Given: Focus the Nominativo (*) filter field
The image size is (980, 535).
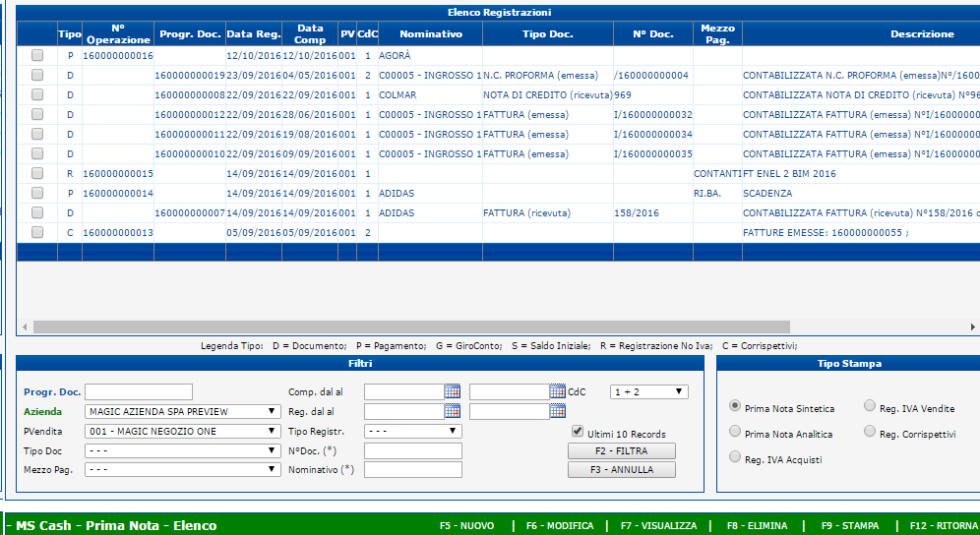Looking at the screenshot, I should coord(413,469).
